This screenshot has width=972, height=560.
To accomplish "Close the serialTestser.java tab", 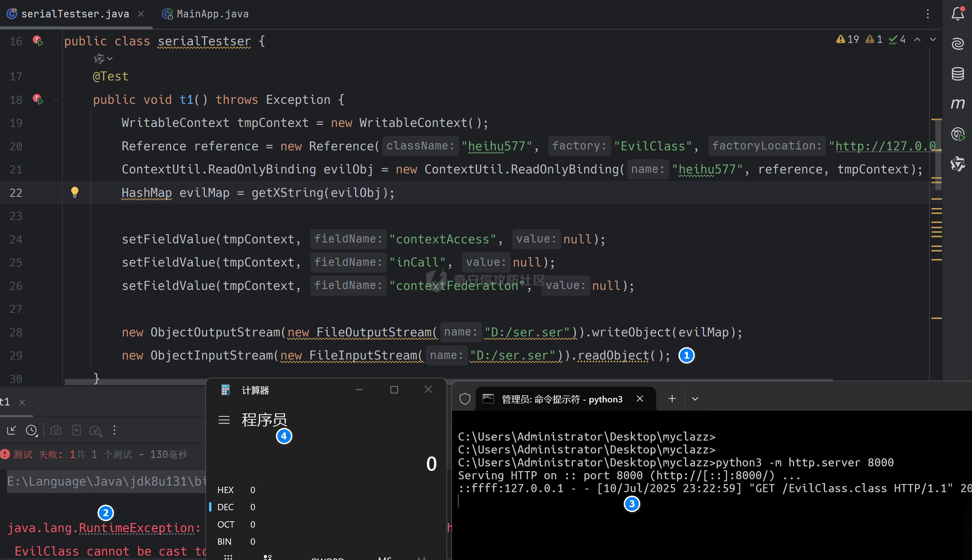I will click(x=141, y=14).
